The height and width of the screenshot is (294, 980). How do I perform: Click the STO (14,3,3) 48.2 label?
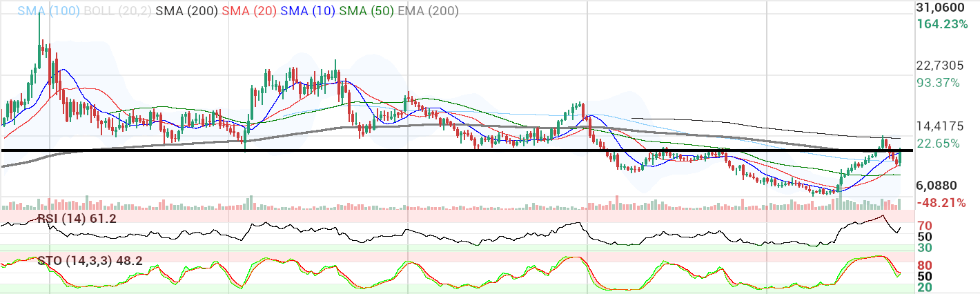pyautogui.click(x=90, y=262)
